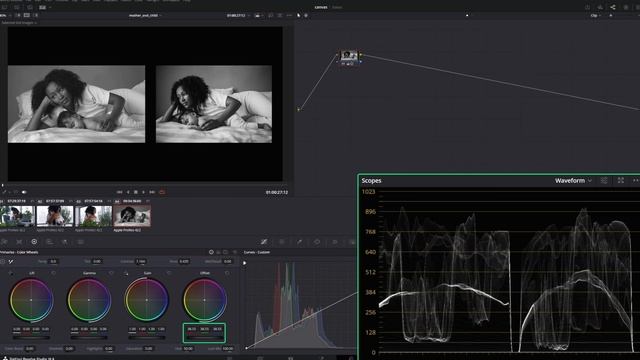Open the Waveform scope type dropdown
640x360 pixels.
573,180
